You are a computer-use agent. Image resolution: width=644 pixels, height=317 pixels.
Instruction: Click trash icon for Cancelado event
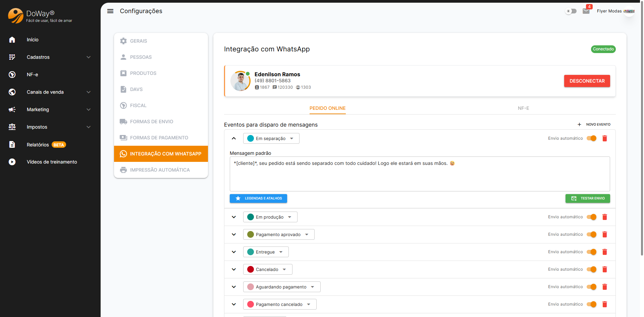(604, 269)
